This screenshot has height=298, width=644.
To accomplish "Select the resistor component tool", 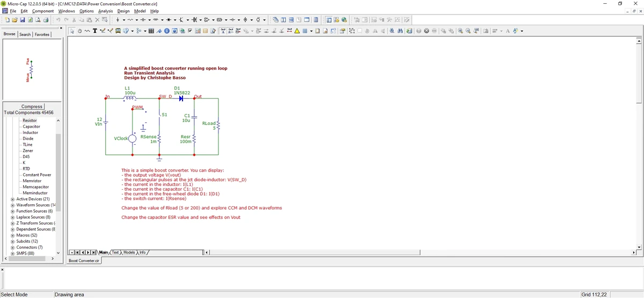I will 130,20.
